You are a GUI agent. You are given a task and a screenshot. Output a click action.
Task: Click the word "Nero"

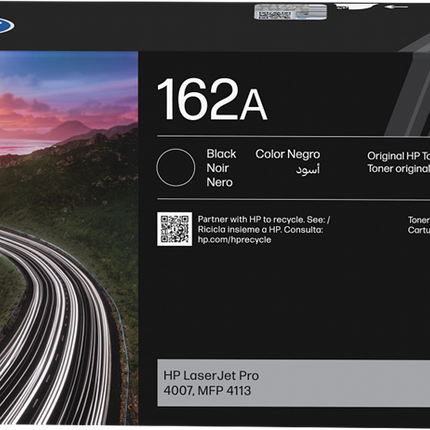pos(219,182)
